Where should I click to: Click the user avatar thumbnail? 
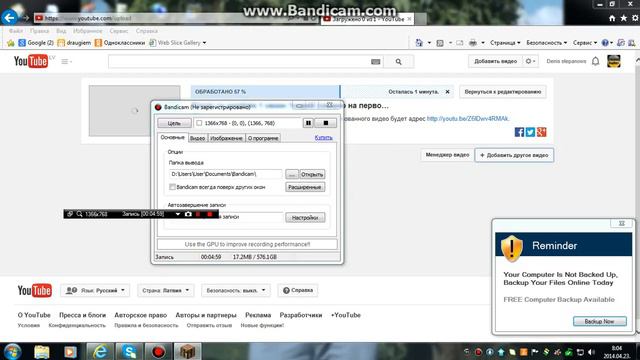[614, 61]
